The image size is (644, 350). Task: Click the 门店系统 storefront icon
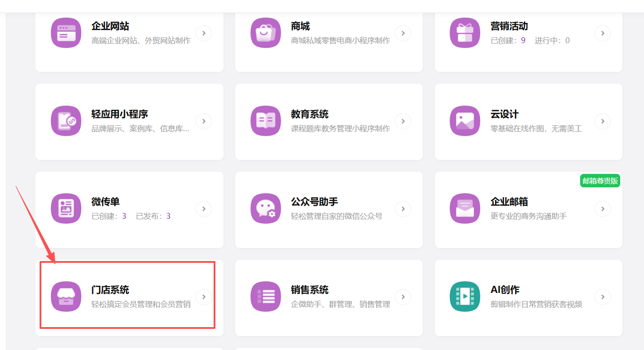pyautogui.click(x=66, y=297)
